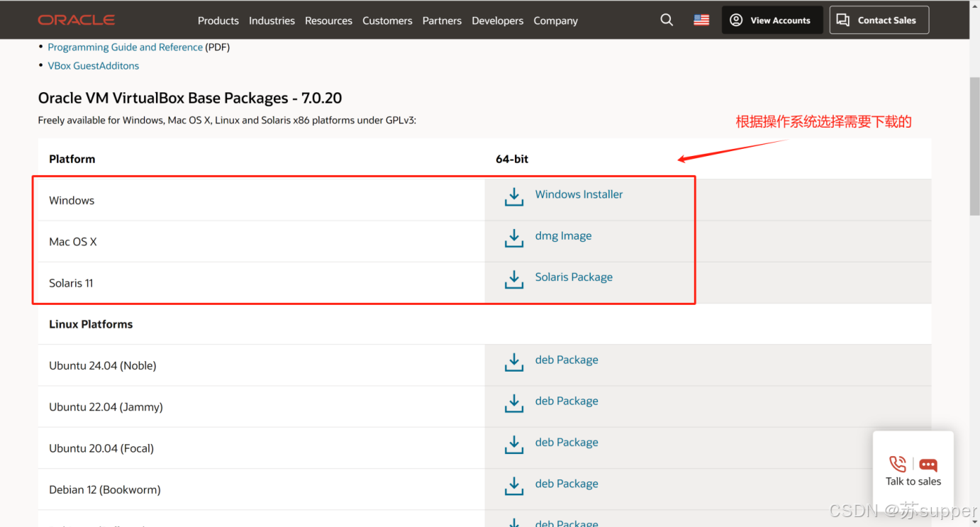
Task: Click download icon for Ubuntu 20.04 row
Action: point(514,445)
